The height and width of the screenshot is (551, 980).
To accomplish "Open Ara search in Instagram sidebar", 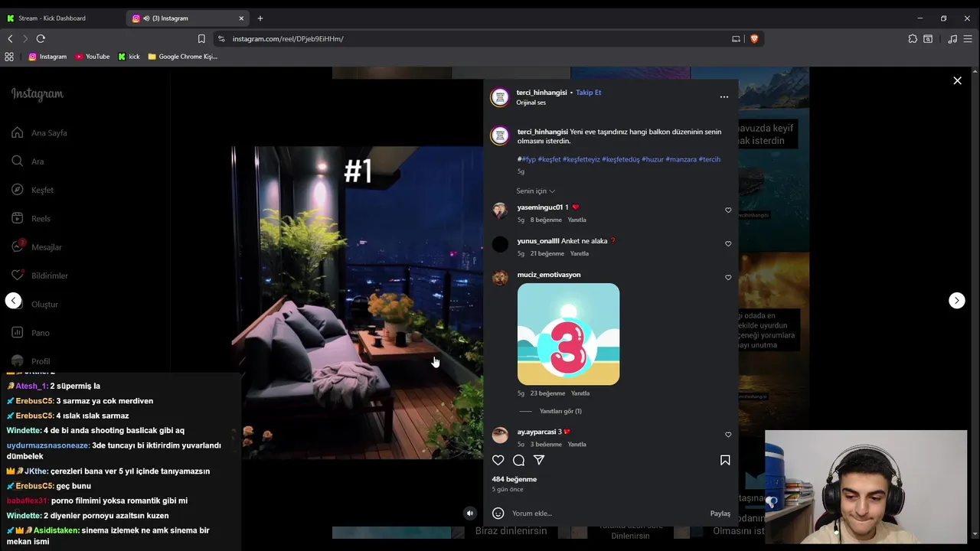I will coord(28,161).
